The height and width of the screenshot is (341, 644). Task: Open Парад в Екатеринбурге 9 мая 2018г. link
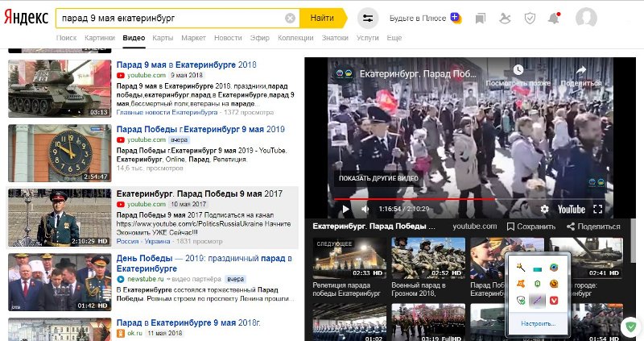[x=188, y=322]
